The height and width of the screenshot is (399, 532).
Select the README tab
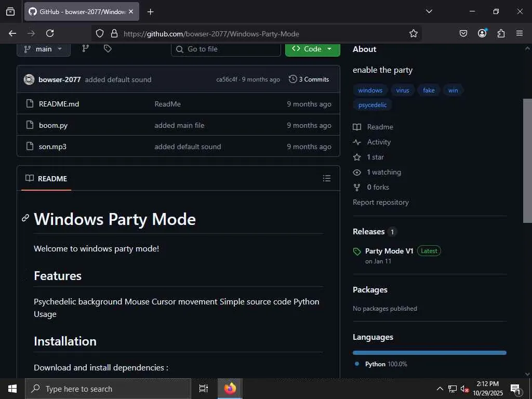click(x=46, y=179)
